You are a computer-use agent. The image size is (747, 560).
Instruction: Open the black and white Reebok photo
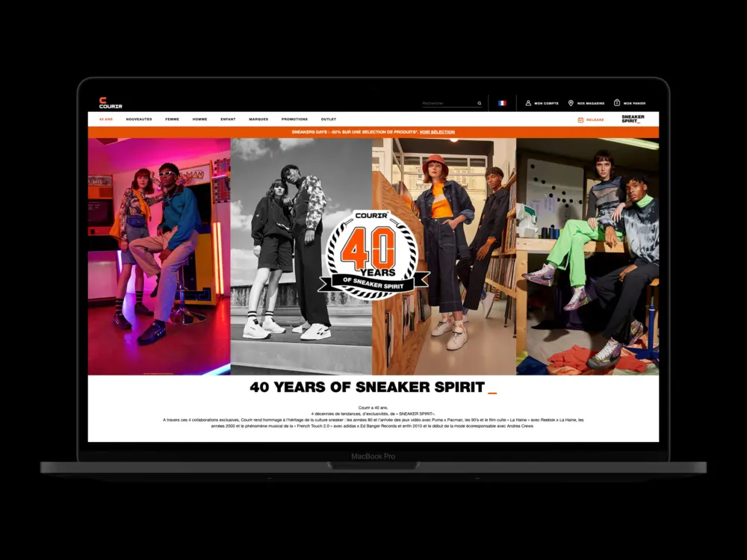tap(301, 257)
